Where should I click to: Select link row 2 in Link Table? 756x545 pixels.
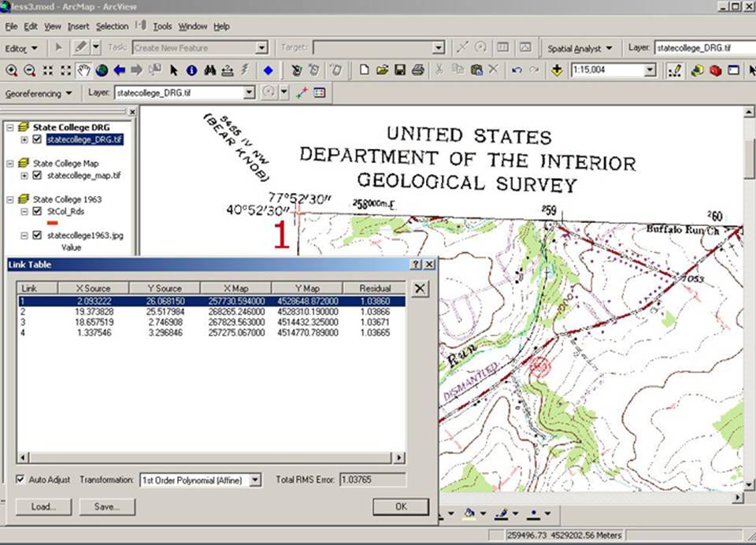click(x=212, y=312)
